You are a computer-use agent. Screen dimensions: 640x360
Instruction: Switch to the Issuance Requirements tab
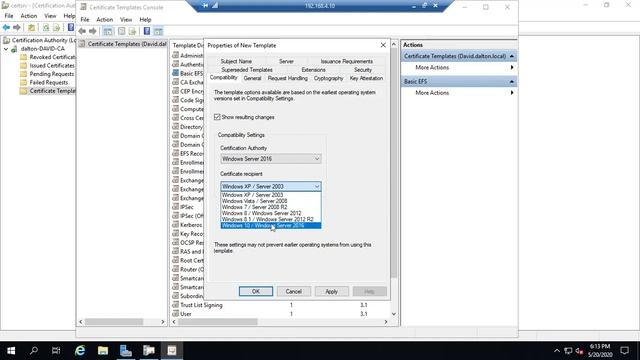click(x=347, y=61)
